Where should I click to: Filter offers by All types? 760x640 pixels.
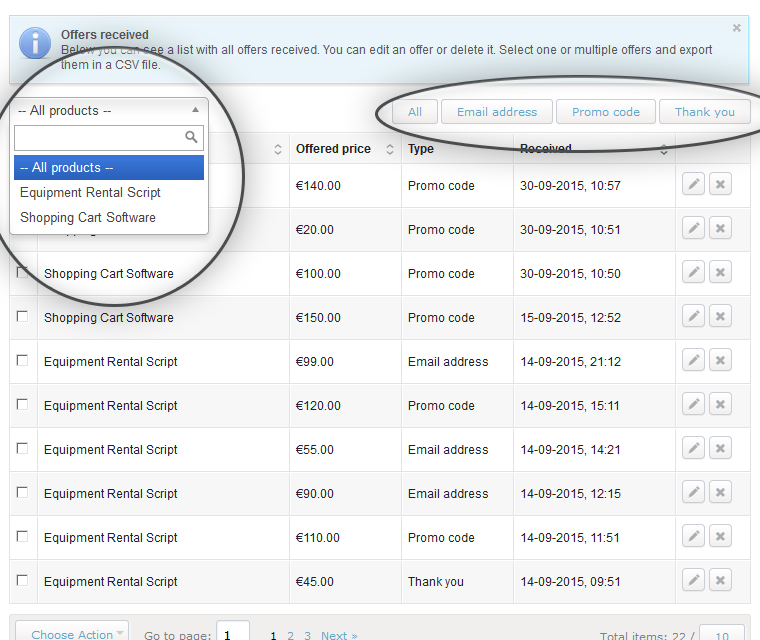[415, 112]
